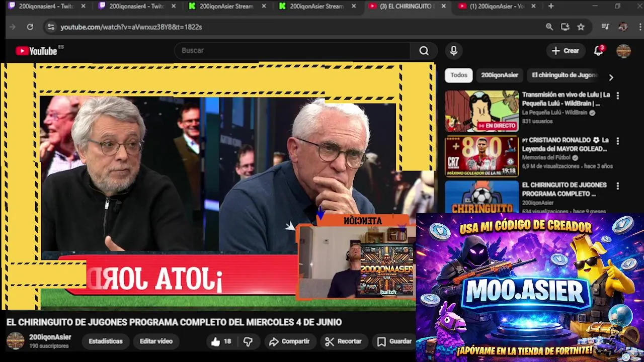
Task: Click the Editar vídeo button
Action: point(156,341)
